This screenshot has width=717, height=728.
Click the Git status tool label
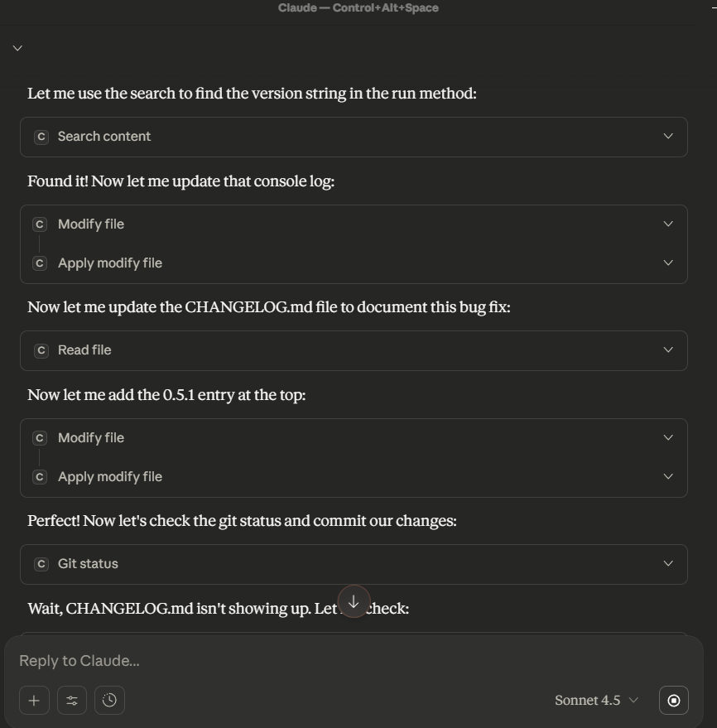88,564
